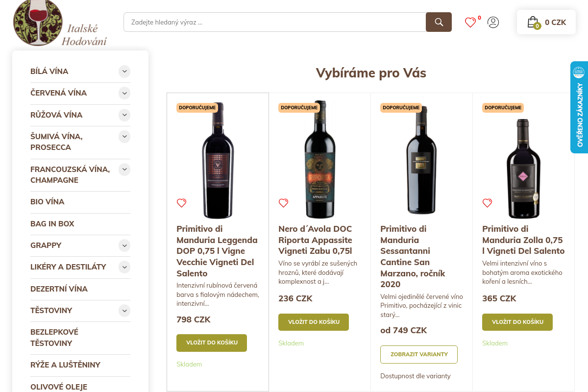The height and width of the screenshot is (392, 588).
Task: Go to the Bag in Box category
Action: (x=52, y=224)
